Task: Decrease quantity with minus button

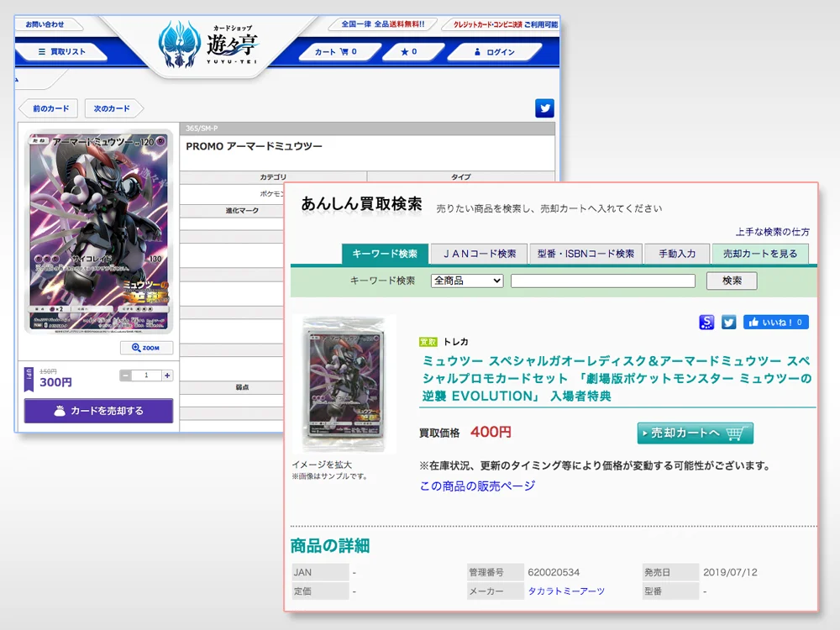Action: point(125,375)
